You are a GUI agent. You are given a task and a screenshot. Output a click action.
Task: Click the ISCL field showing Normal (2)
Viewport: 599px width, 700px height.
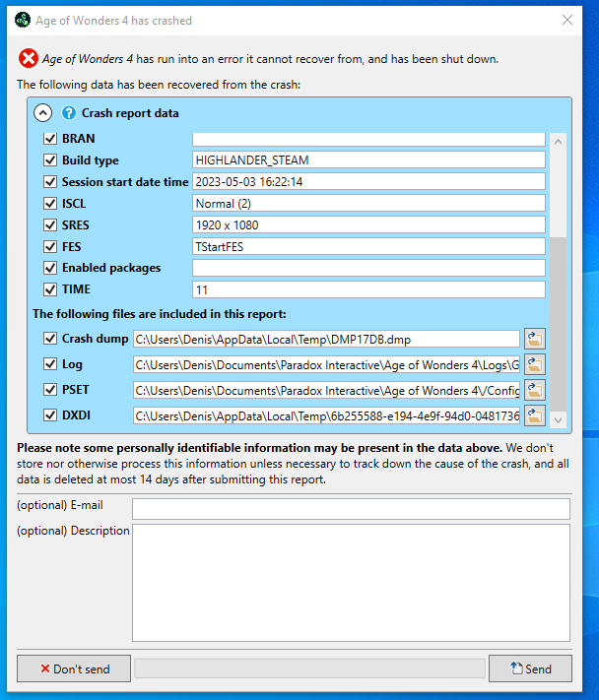pyautogui.click(x=369, y=203)
